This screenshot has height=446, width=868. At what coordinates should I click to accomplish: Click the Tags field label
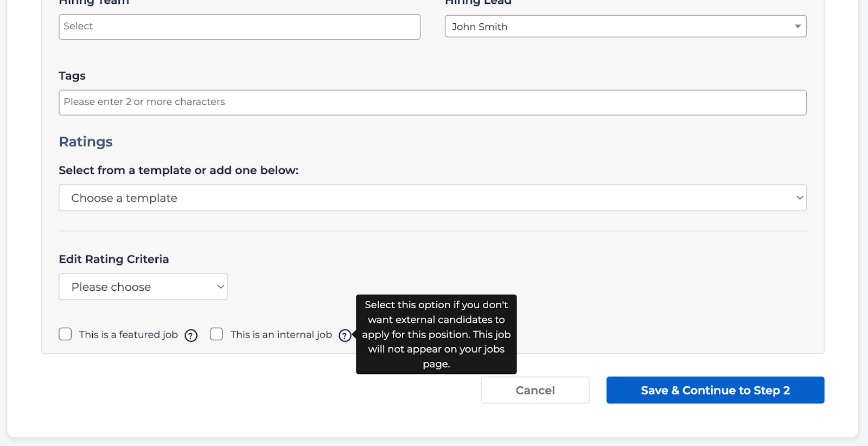click(72, 76)
